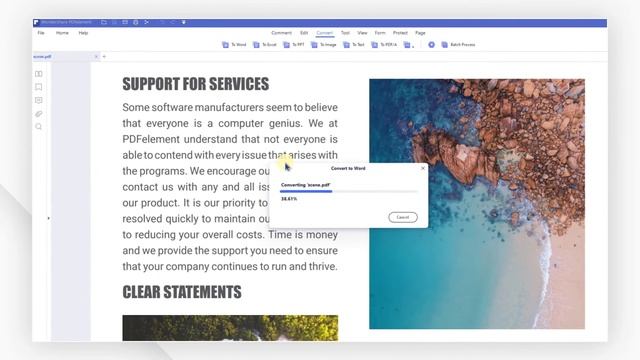Open the comments side panel
Screen dimensions: 640x360
click(x=39, y=100)
